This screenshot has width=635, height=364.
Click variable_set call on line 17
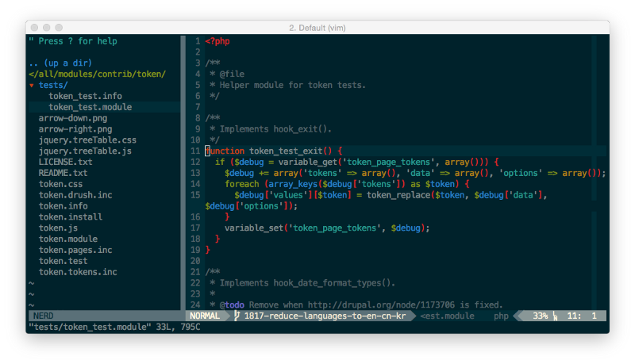pos(254,228)
